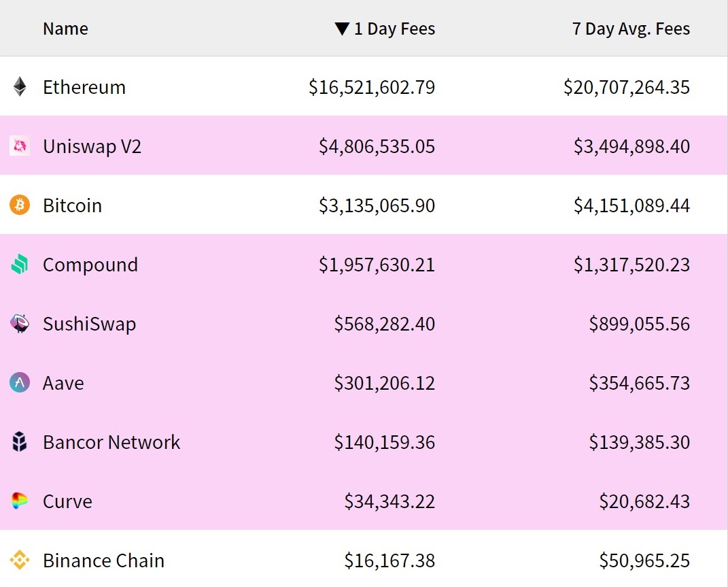Viewport: 728px width, 587px height.
Task: Click Bitcoin's 1 day fee value $3,135,065.90
Action: [377, 205]
